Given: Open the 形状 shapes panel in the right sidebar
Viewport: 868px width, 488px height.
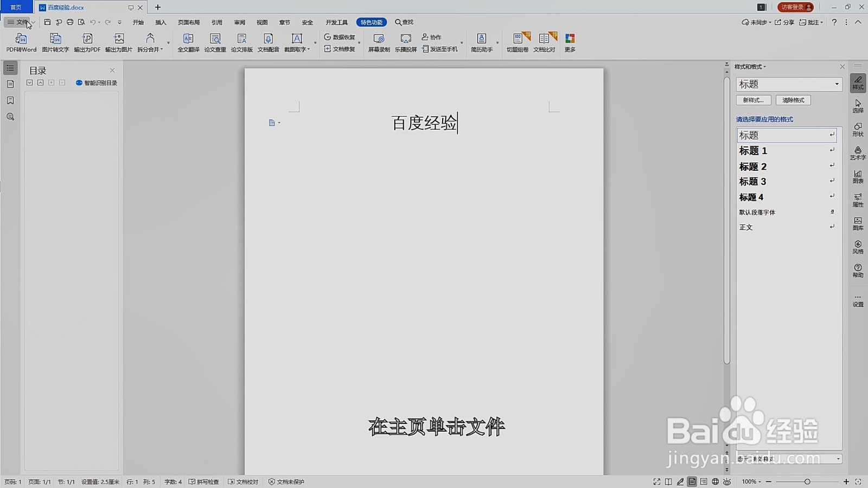Looking at the screenshot, I should (858, 130).
